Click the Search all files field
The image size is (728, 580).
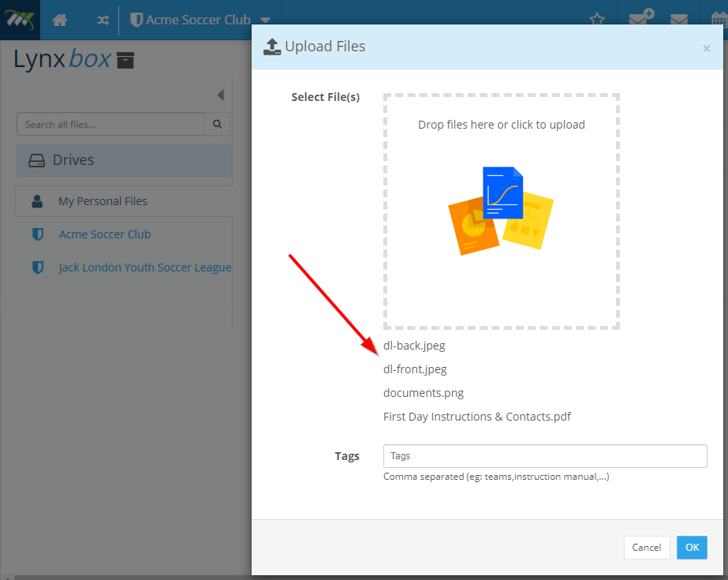coord(110,124)
